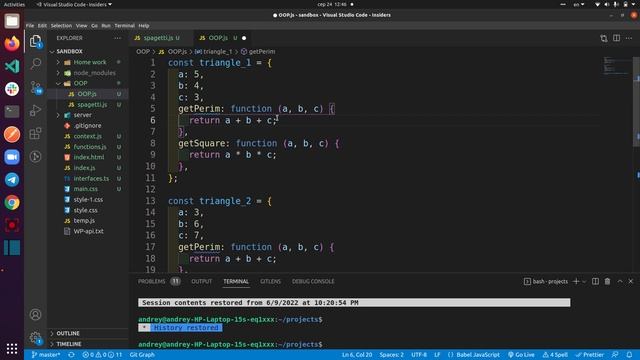Open the Accounts menu icon
Image resolution: width=640 pixels, height=360 pixels.
point(36,315)
